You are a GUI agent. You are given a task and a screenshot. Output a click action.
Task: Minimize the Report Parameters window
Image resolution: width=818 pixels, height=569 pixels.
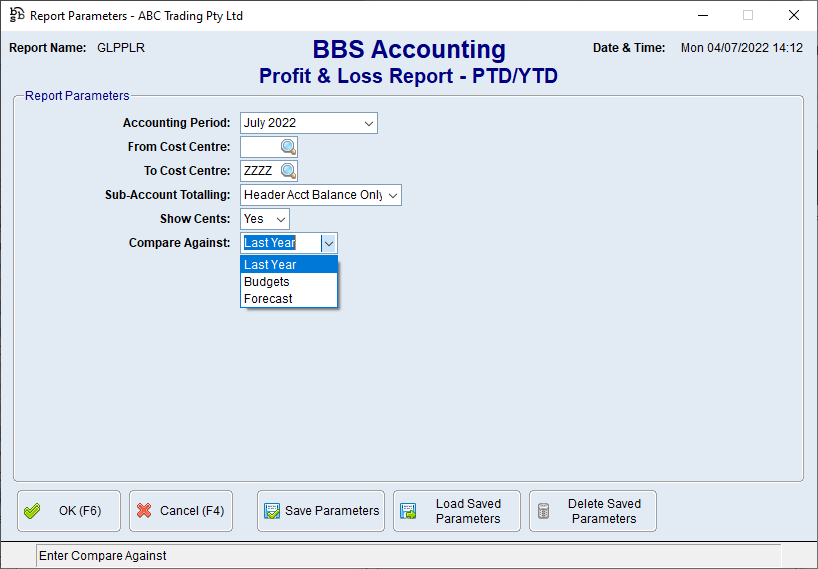click(702, 15)
